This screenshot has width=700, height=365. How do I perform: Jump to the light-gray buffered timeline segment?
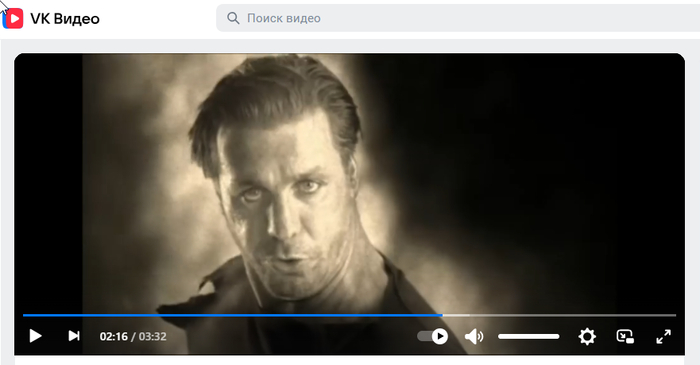456,315
